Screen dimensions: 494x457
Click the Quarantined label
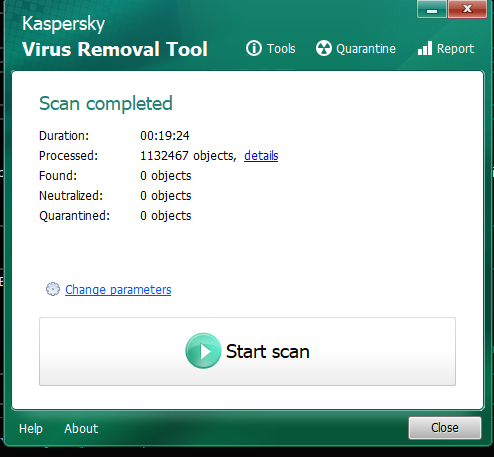pyautogui.click(x=74, y=216)
